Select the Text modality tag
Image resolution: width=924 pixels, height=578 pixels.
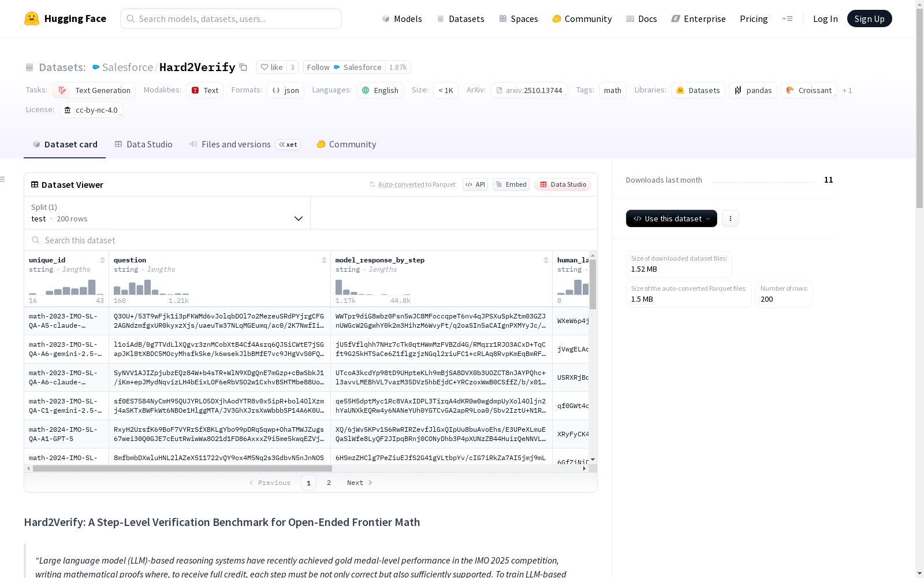pos(205,90)
